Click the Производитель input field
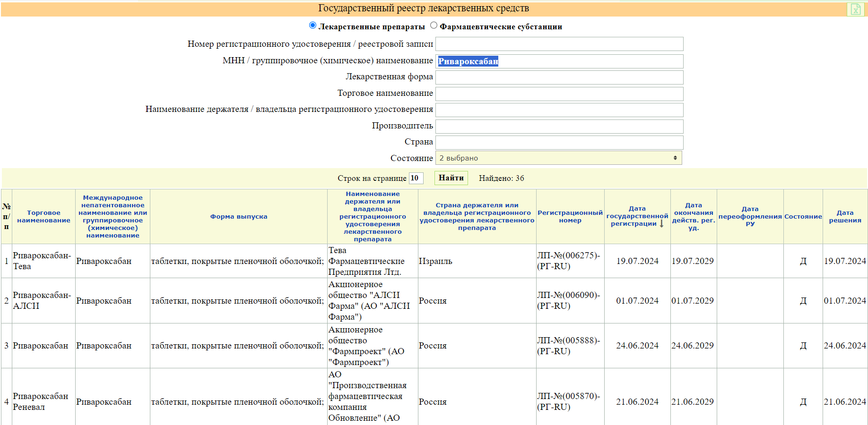The width and height of the screenshot is (868, 425). 559,126
